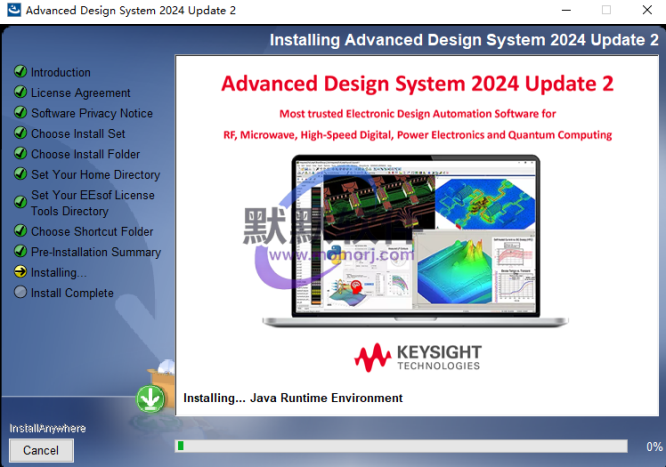Click the checkmark icon beside Choose Install Folder
666x467 pixels.
click(20, 154)
